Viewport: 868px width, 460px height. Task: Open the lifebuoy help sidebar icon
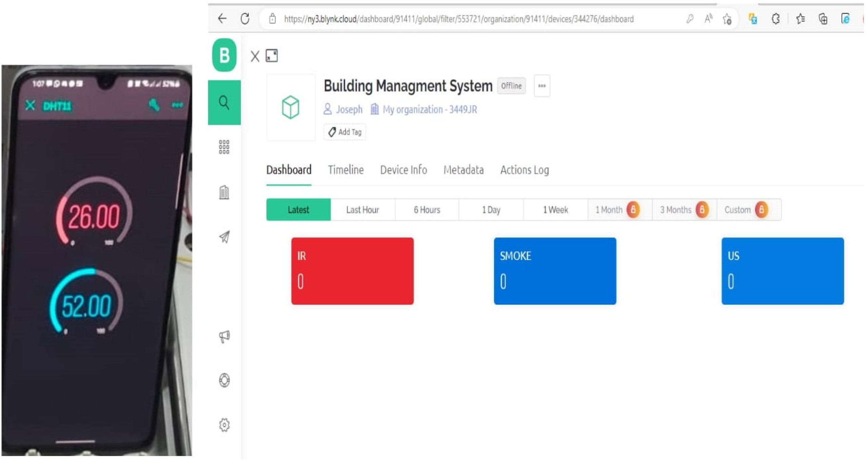click(x=224, y=380)
